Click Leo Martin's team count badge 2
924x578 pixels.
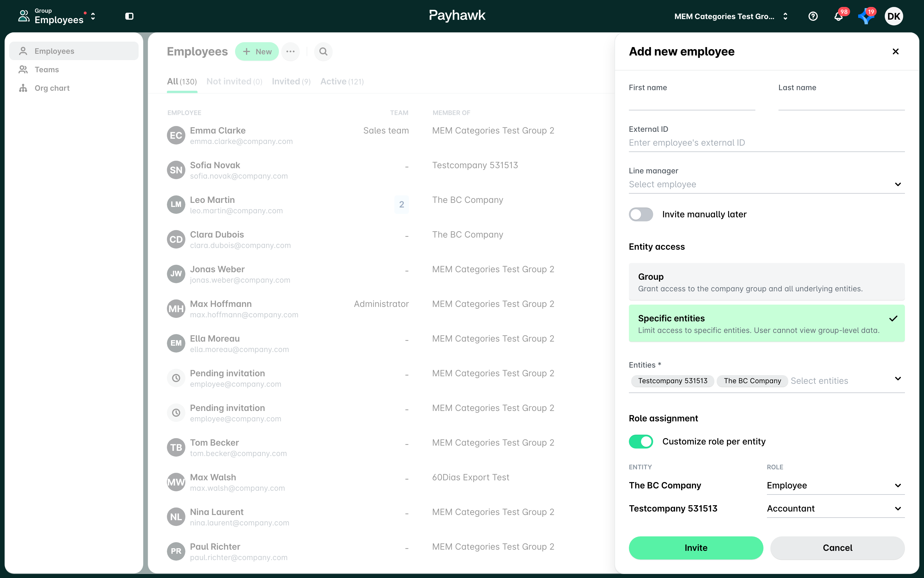pyautogui.click(x=402, y=205)
